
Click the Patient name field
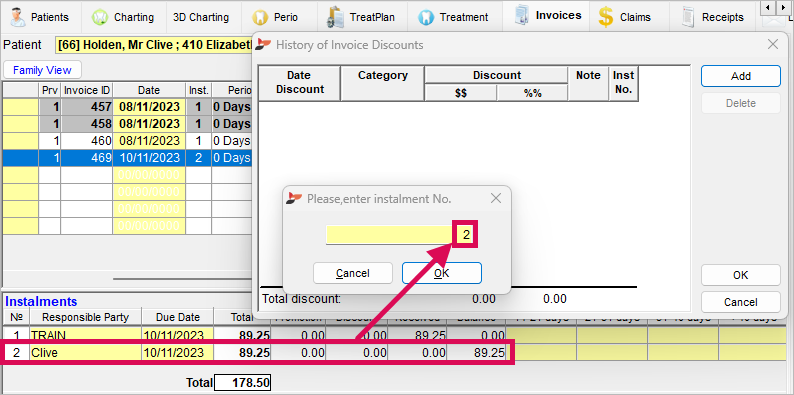[153, 45]
